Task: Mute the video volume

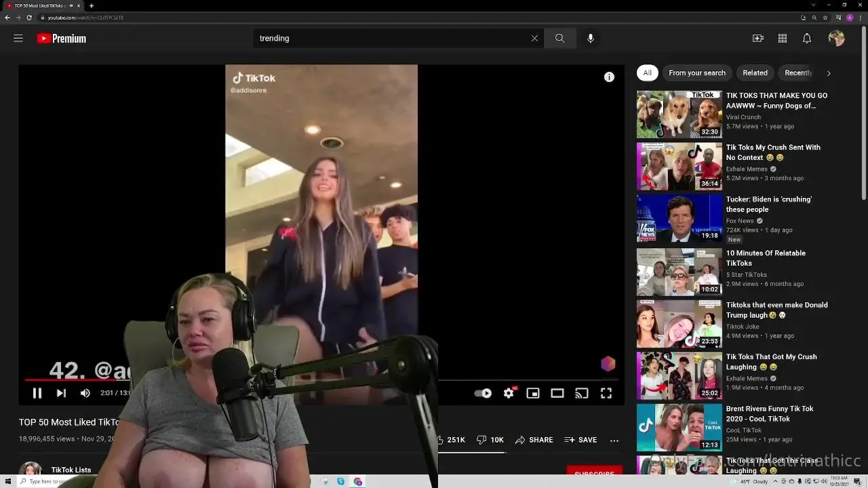Action: [x=85, y=393]
